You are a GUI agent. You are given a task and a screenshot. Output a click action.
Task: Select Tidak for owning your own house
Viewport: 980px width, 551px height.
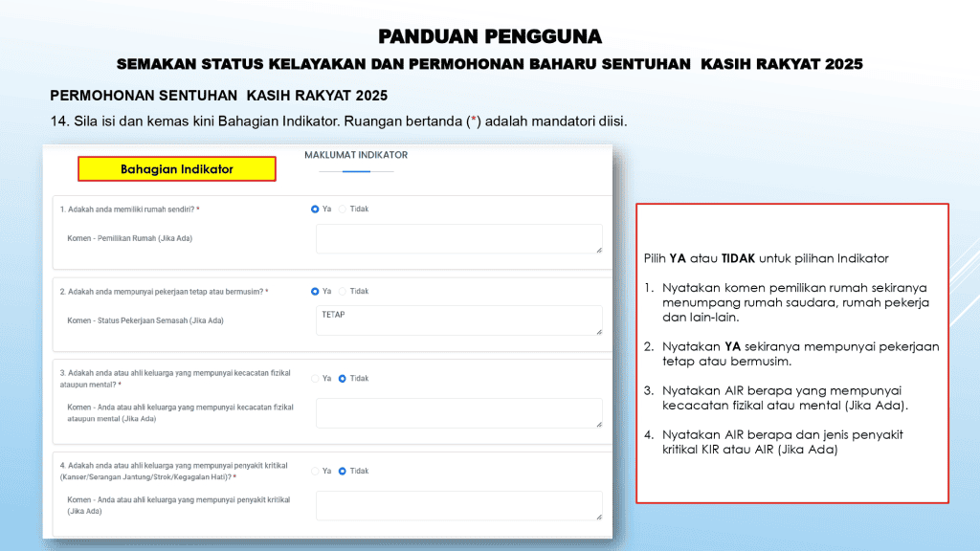pos(343,209)
